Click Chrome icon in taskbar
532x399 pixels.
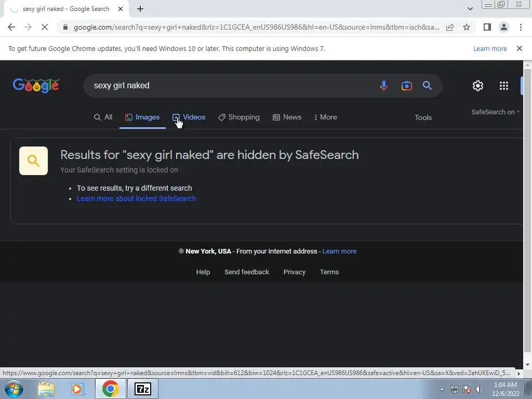point(110,389)
